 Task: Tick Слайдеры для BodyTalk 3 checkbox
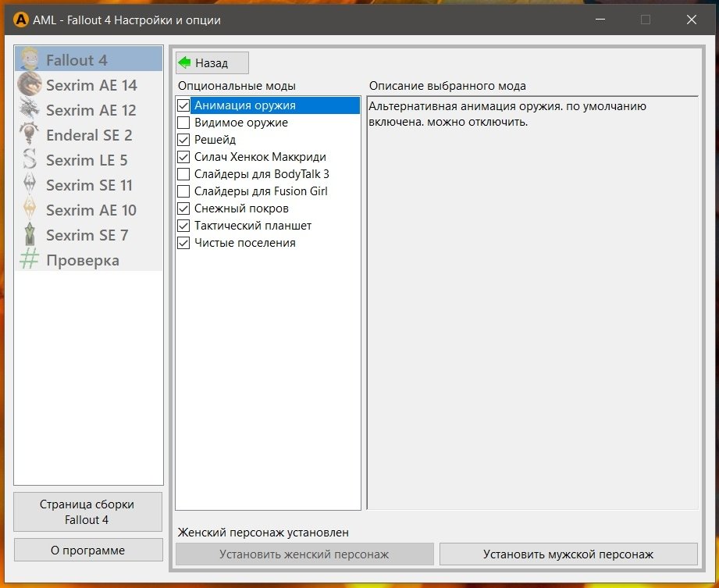tap(183, 174)
